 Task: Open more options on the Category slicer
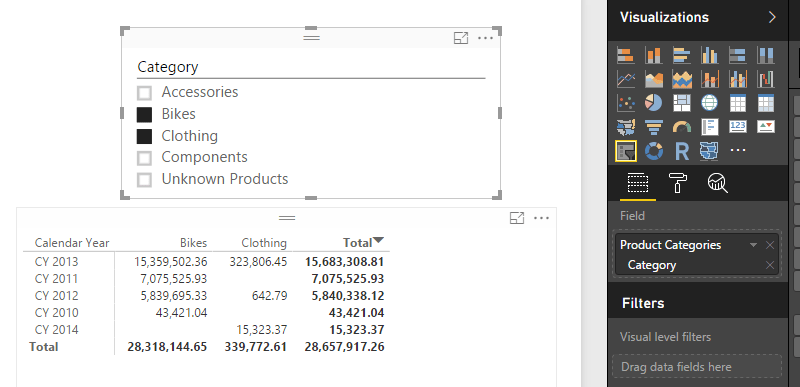tap(485, 38)
